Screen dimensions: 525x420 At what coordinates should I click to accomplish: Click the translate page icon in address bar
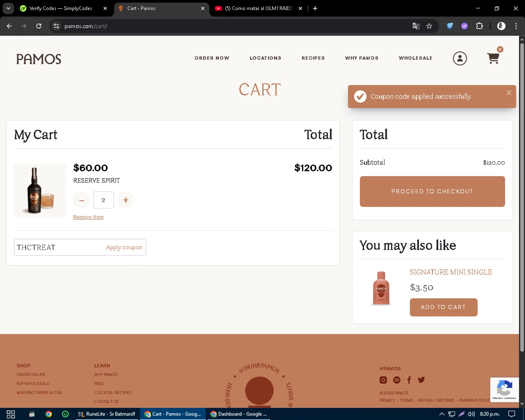[x=416, y=26]
